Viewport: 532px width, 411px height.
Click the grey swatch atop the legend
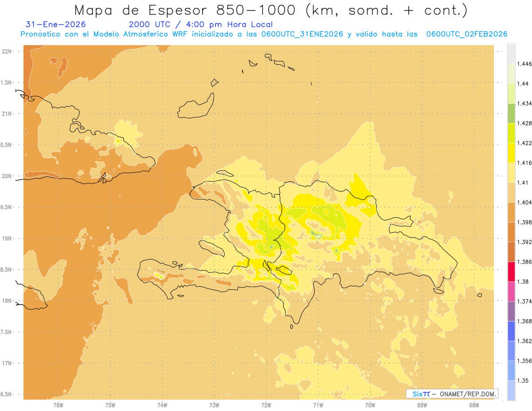click(511, 54)
